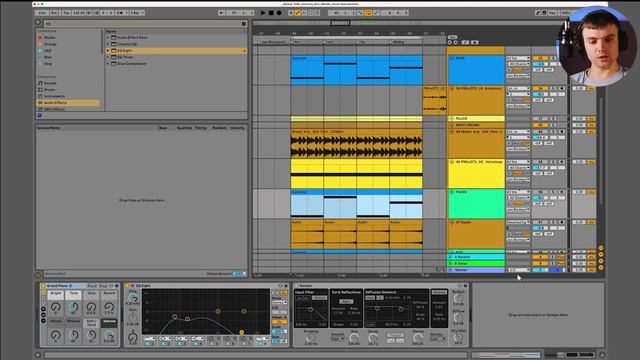The width and height of the screenshot is (640, 360).
Task: Toggle Mixer section visibility button
Action: click(601, 261)
